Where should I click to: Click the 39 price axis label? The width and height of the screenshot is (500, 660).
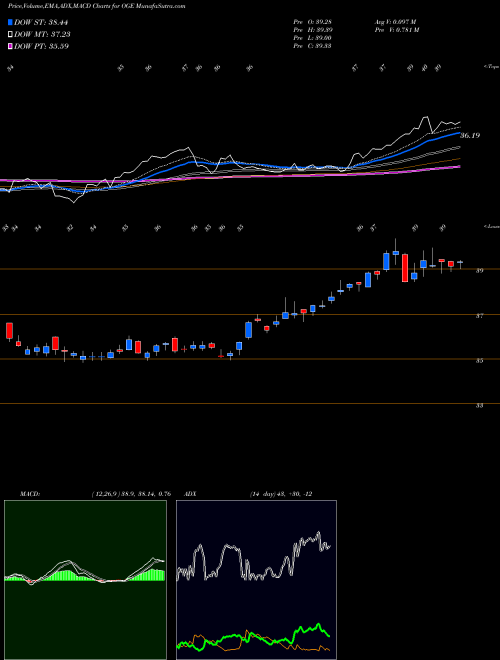pyautogui.click(x=479, y=271)
